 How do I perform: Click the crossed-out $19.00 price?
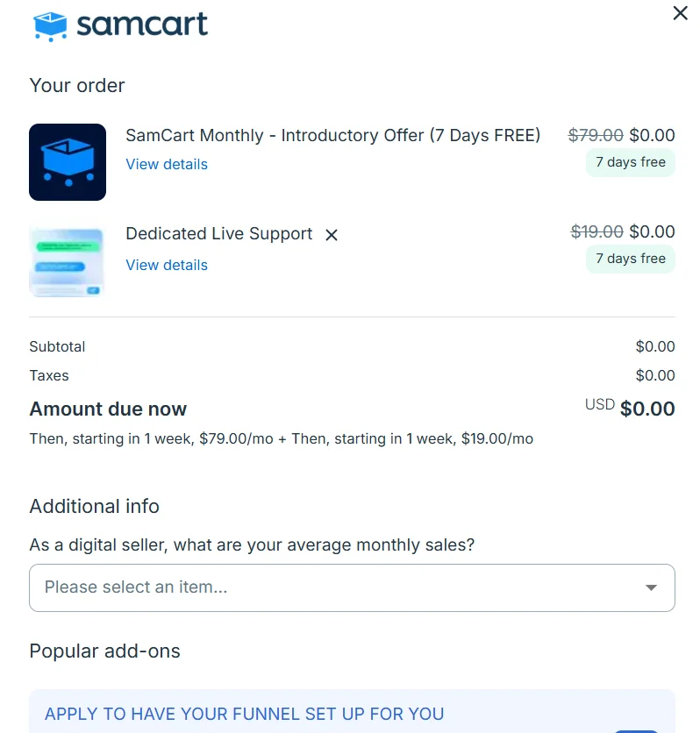click(x=596, y=232)
